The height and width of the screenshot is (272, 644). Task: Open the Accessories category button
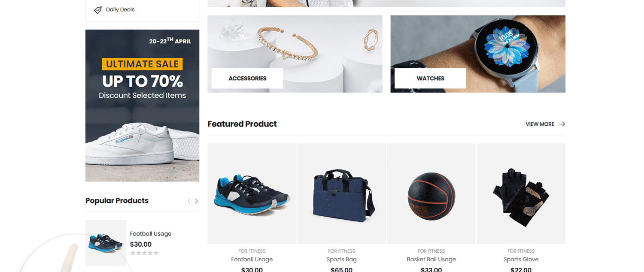click(x=247, y=79)
